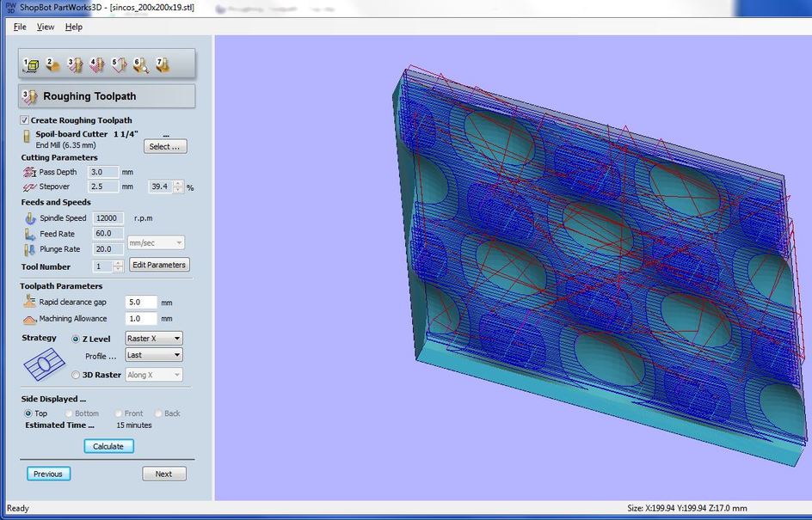Image resolution: width=812 pixels, height=520 pixels.
Task: Click the Feed Rate icon
Action: click(x=30, y=234)
